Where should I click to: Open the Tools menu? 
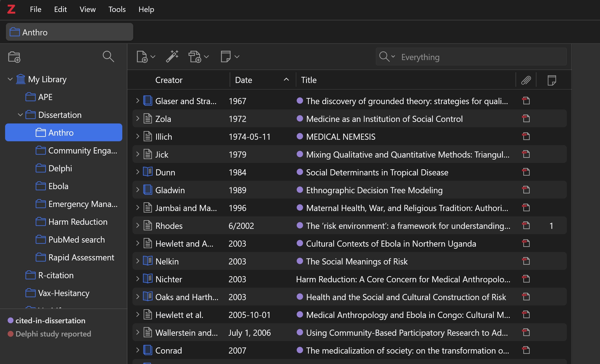pos(117,9)
